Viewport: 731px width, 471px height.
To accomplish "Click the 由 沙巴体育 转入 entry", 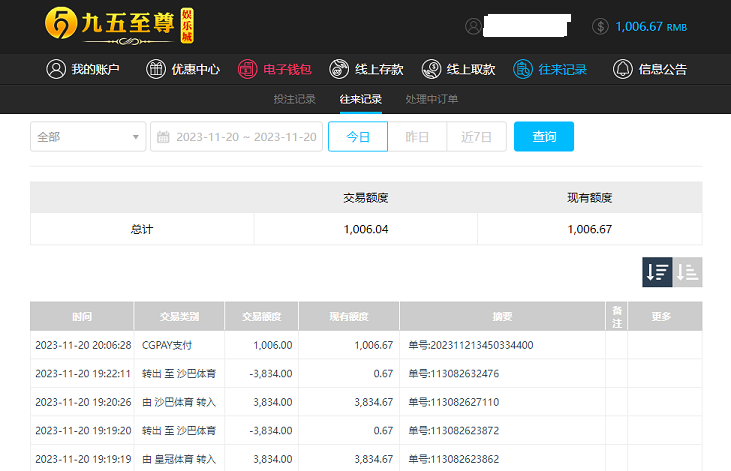I will tap(179, 402).
